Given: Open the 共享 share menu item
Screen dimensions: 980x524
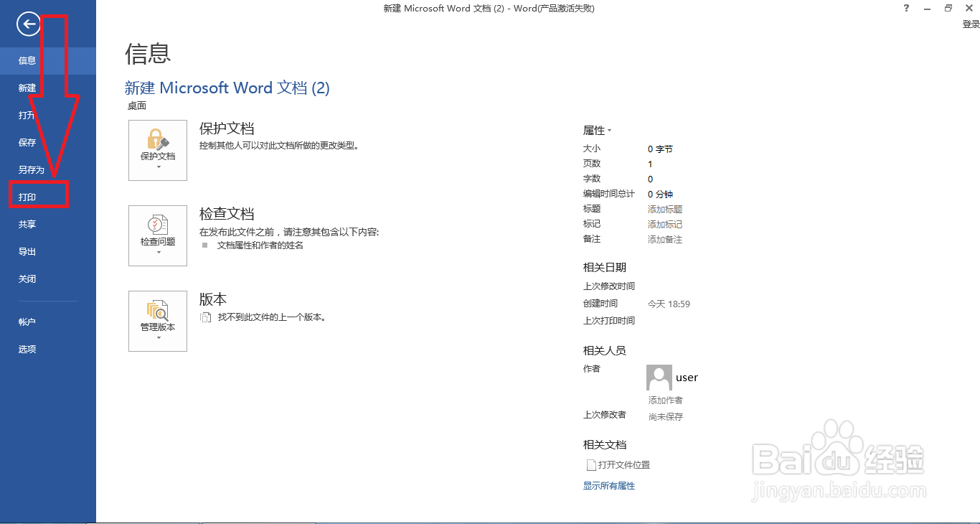Looking at the screenshot, I should pyautogui.click(x=48, y=225).
